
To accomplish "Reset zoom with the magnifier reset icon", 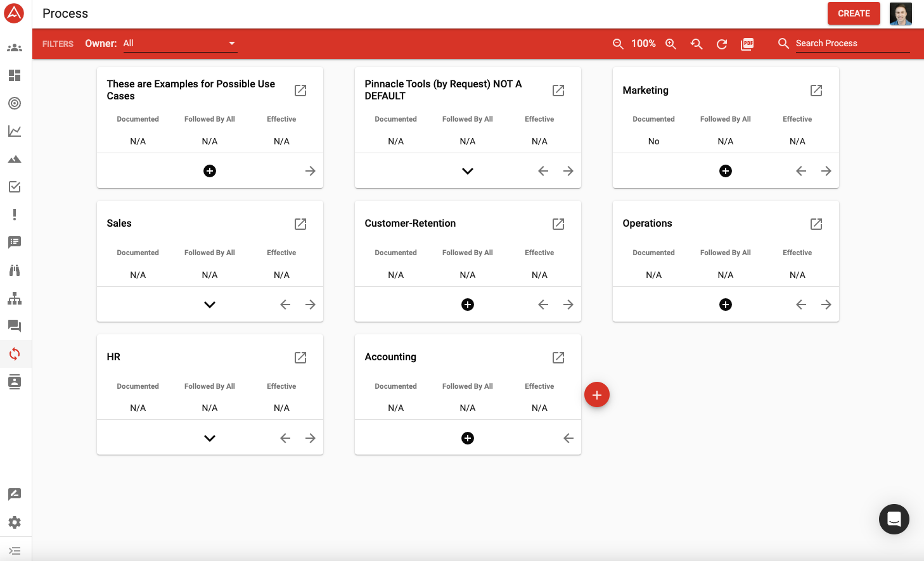I will pyautogui.click(x=696, y=44).
